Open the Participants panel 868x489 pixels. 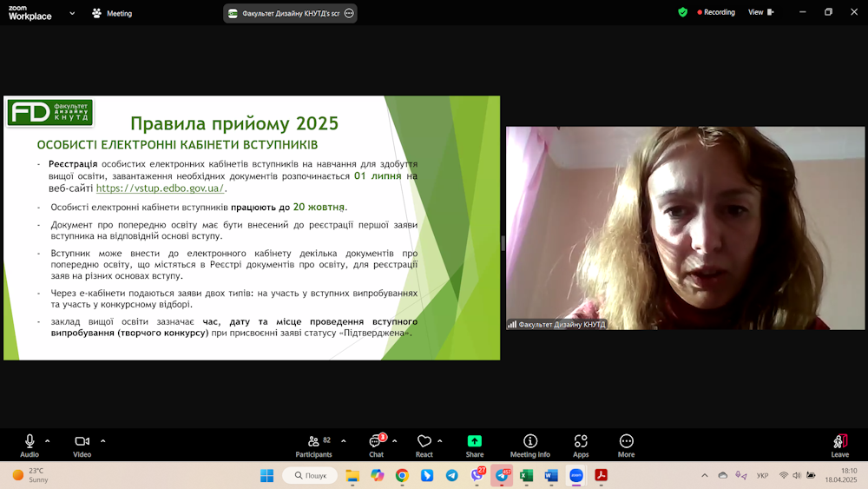(314, 446)
